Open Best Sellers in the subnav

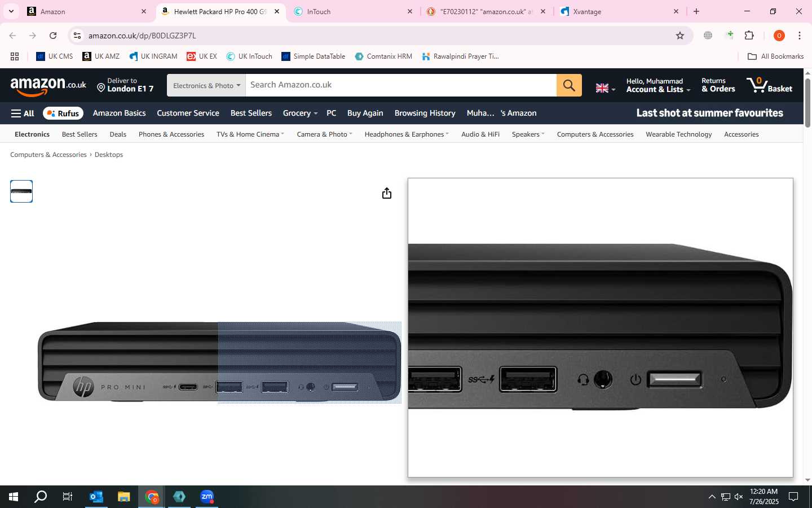click(x=80, y=134)
